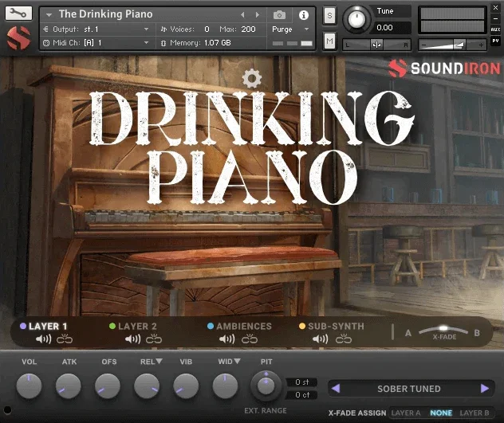Click the pan L-R slider
504x423 pixels.
tap(376, 45)
